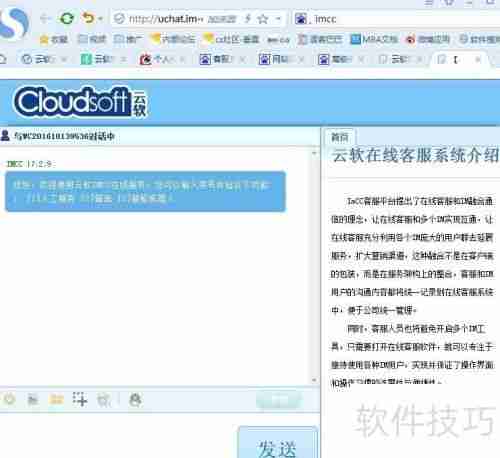Bookmark the page with the star icon
This screenshot has width=500, height=458.
(x=263, y=19)
